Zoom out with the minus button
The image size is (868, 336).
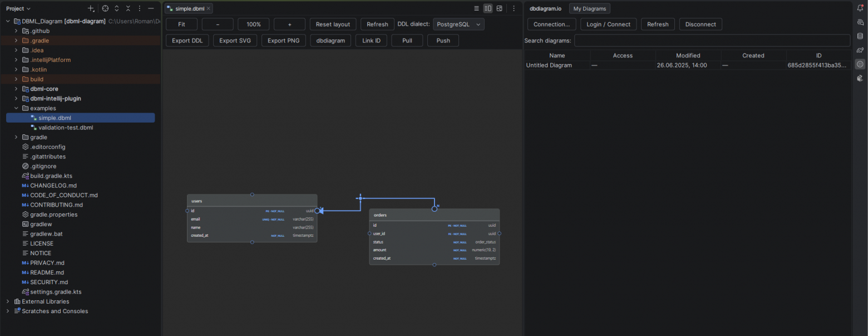point(217,25)
